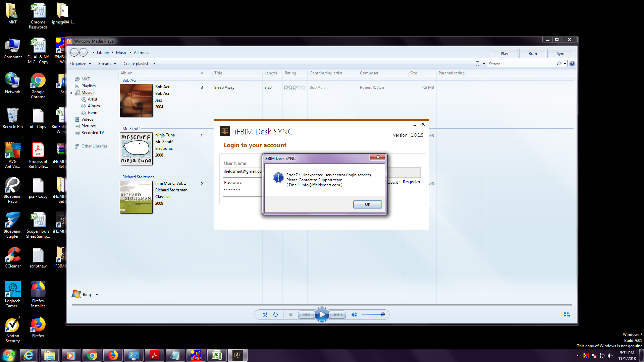Click the search magnifier icon
The height and width of the screenshot is (362, 644).
[x=558, y=64]
